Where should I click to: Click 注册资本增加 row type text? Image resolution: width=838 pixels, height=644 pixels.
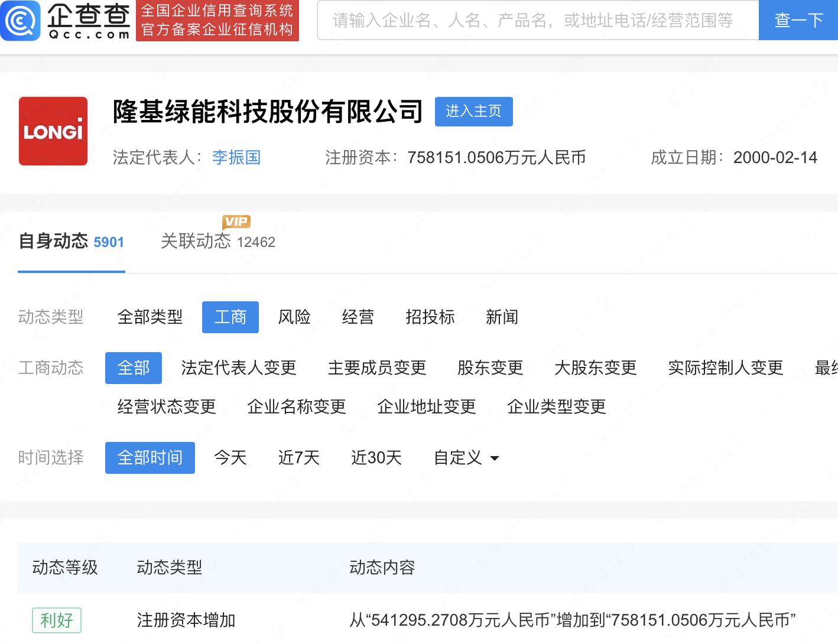(186, 620)
